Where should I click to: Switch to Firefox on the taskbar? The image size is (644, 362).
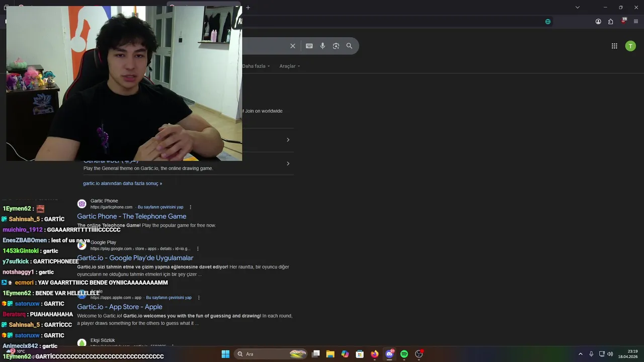pyautogui.click(x=374, y=354)
